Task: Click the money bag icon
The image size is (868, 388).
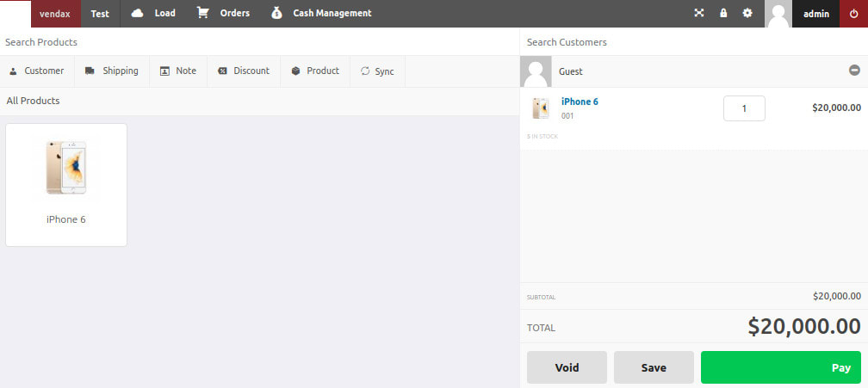Action: [276, 13]
